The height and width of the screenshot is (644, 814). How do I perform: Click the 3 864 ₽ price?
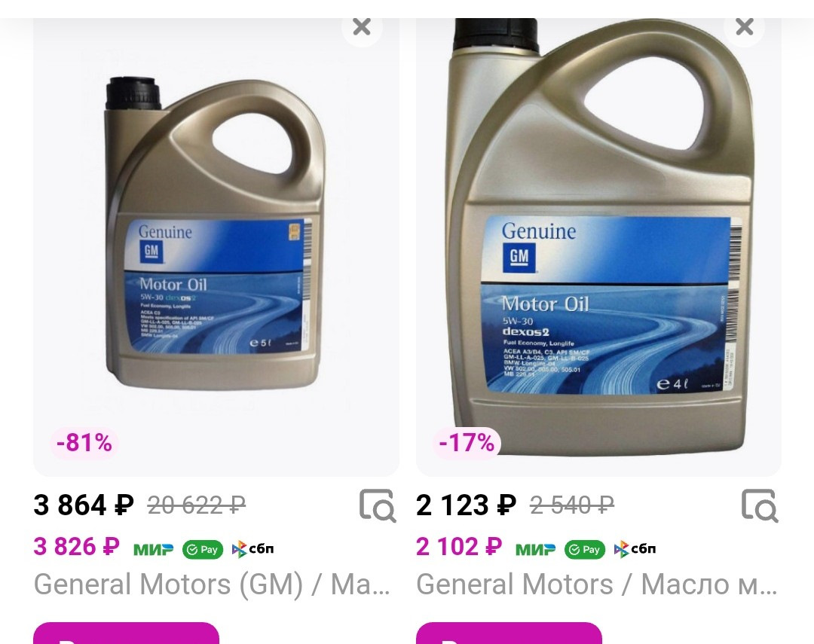[x=84, y=505]
